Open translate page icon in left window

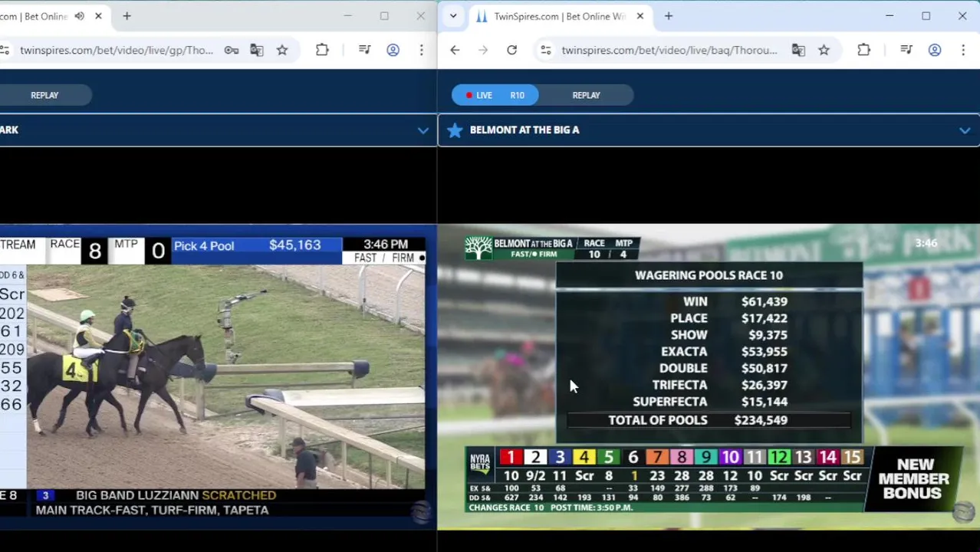pos(256,51)
